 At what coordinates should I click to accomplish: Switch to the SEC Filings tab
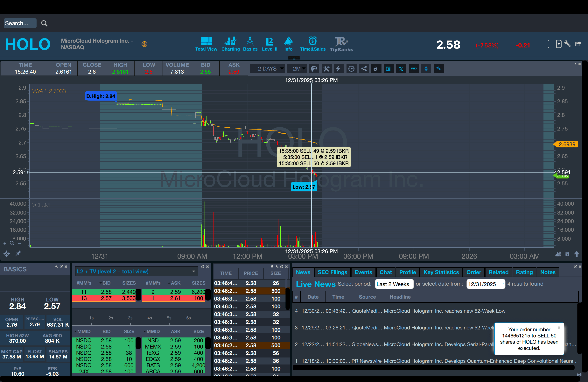(332, 272)
